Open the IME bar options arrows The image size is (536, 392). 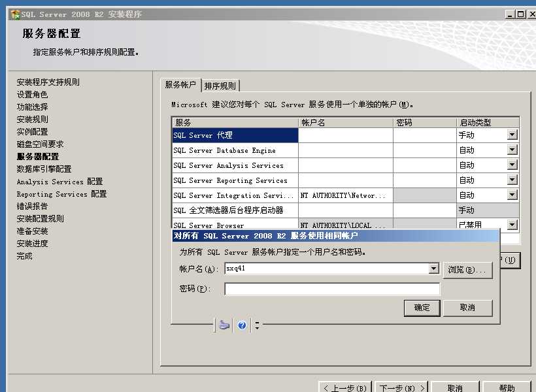tap(257, 325)
